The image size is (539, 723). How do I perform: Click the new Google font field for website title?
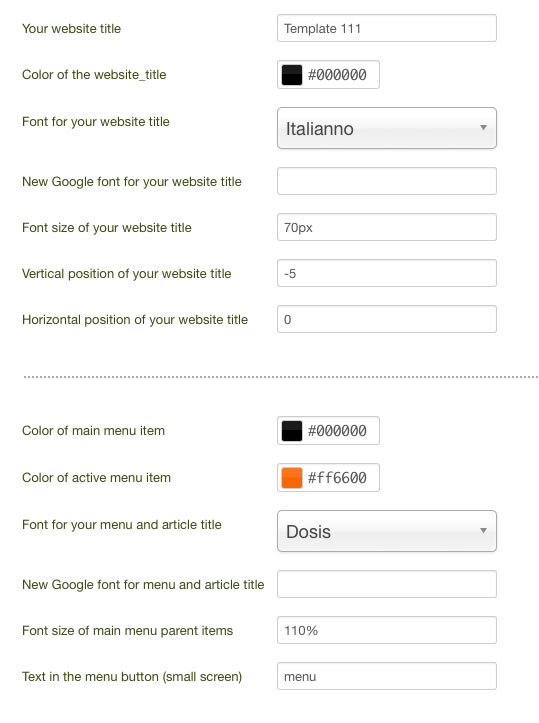386,181
